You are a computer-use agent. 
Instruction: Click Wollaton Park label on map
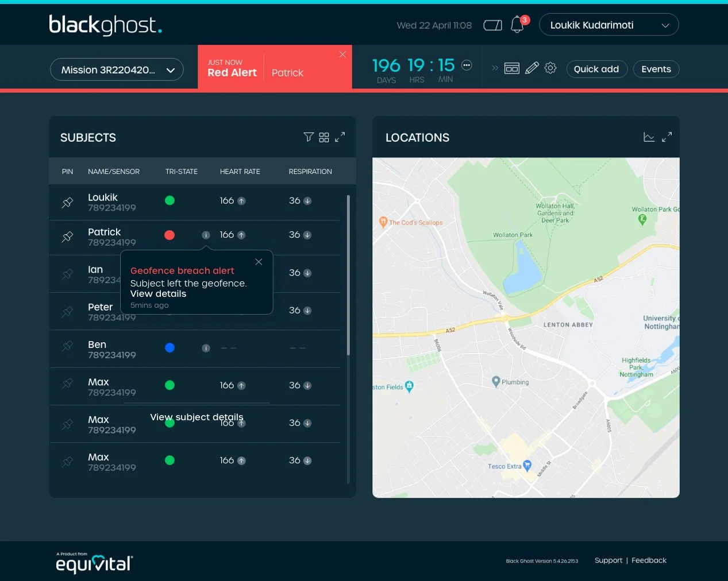513,235
